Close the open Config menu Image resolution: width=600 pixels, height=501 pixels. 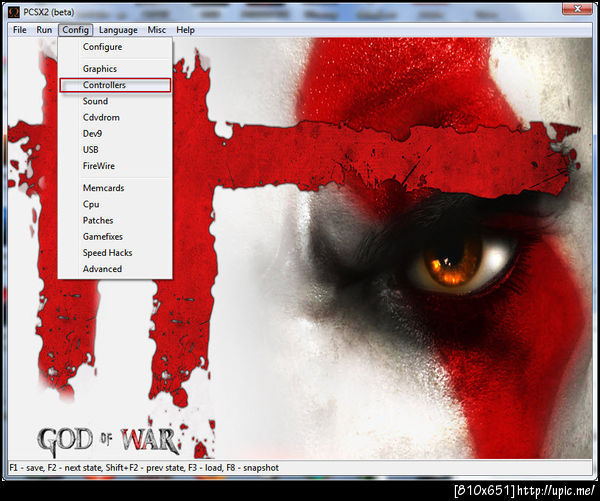pyautogui.click(x=75, y=30)
